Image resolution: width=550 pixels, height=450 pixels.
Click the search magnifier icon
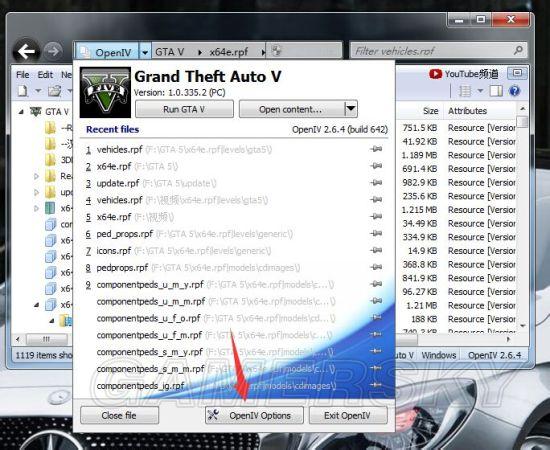tap(518, 51)
